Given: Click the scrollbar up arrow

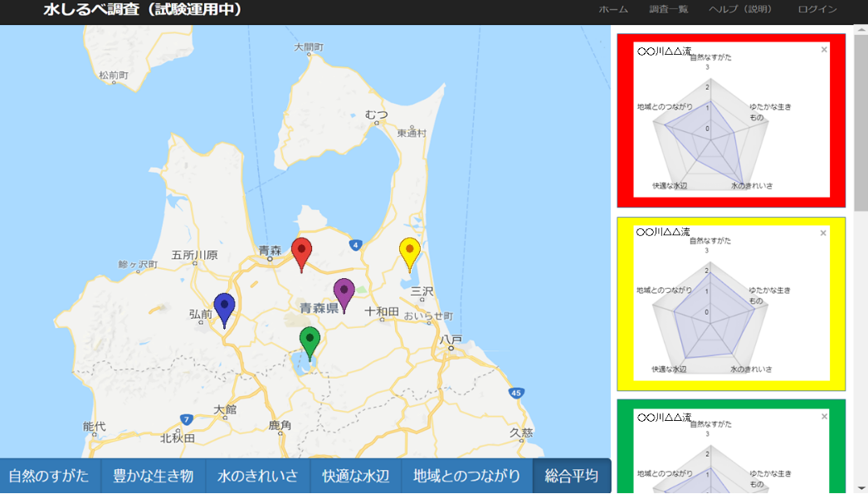Looking at the screenshot, I should [x=861, y=30].
